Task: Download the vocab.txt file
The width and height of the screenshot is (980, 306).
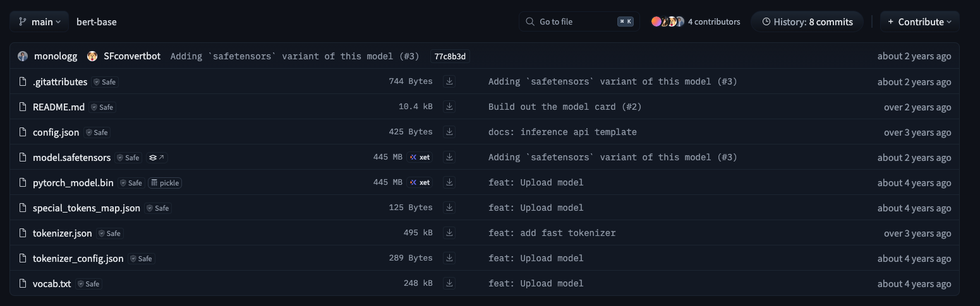Action: [x=449, y=283]
